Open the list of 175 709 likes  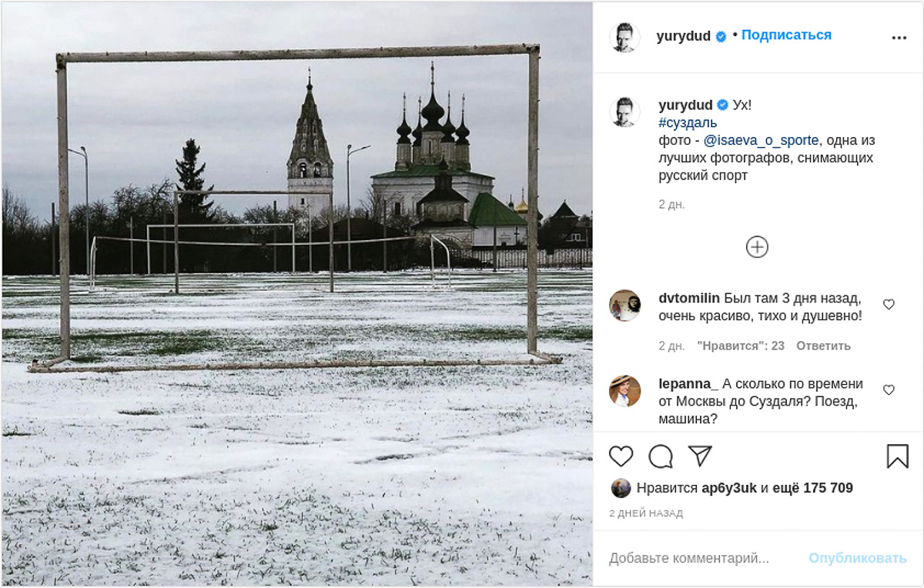pos(812,486)
